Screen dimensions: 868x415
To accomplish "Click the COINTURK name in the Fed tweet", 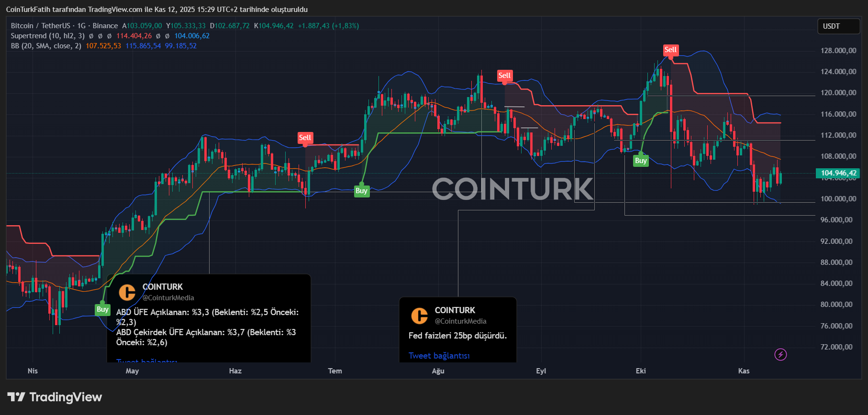I will pyautogui.click(x=455, y=310).
